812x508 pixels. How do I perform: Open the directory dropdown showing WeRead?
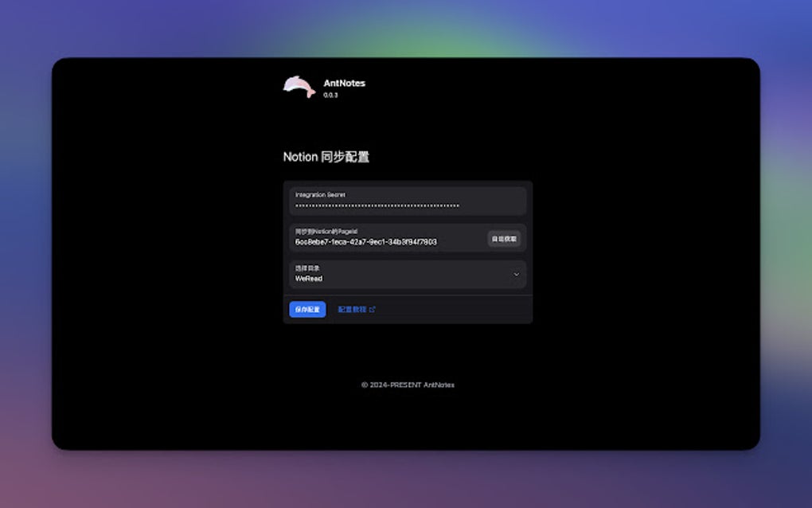(408, 274)
